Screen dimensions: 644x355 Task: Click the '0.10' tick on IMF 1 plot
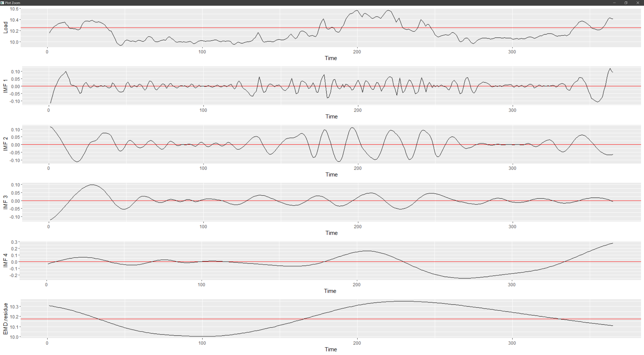pos(15,72)
